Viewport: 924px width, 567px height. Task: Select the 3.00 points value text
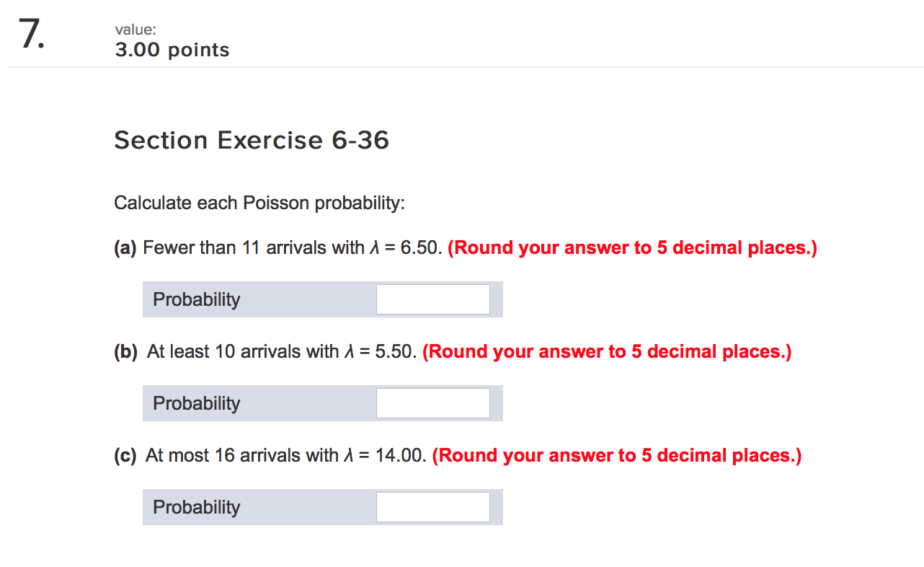172,50
